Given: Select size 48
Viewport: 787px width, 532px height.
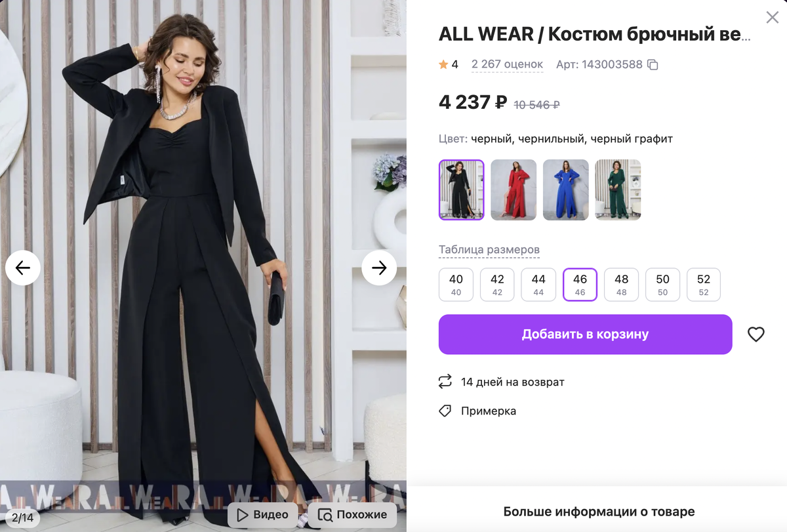Looking at the screenshot, I should click(621, 284).
